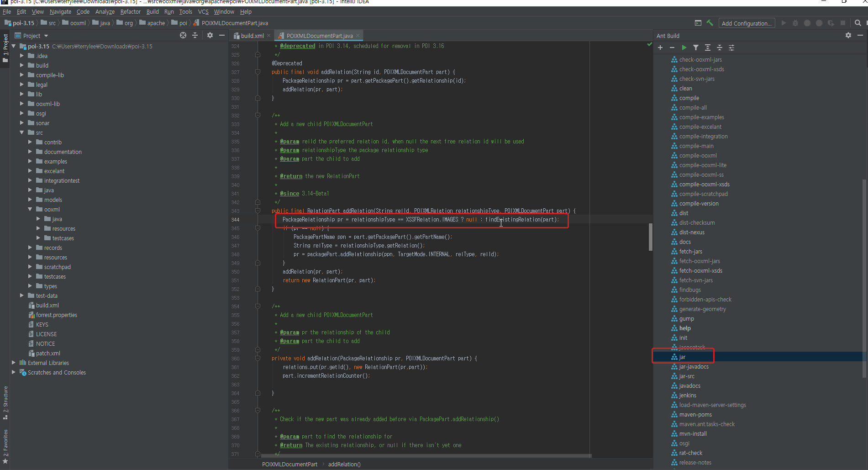This screenshot has width=868, height=470.
Task: Click the Stop square icon in main toolbar
Action: pyautogui.click(x=843, y=23)
